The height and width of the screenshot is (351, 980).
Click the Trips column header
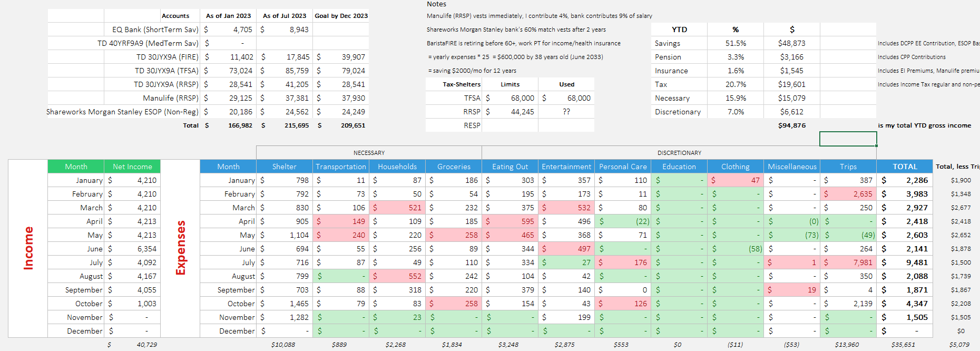click(x=848, y=167)
